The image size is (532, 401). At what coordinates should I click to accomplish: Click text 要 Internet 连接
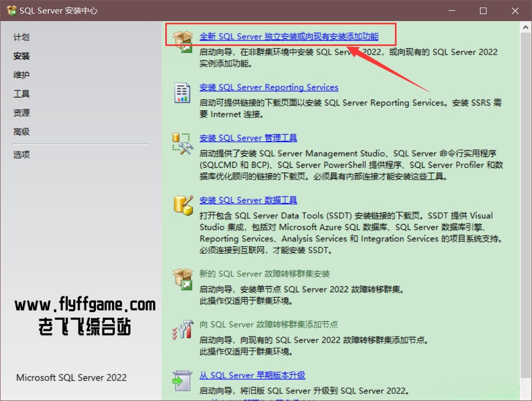tap(231, 114)
